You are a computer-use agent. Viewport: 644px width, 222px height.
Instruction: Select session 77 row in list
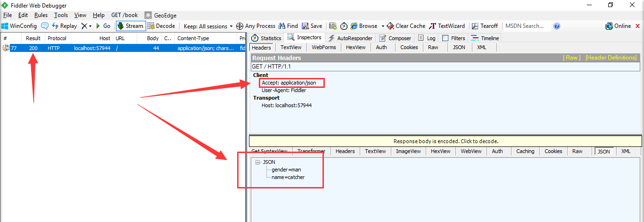(x=123, y=48)
